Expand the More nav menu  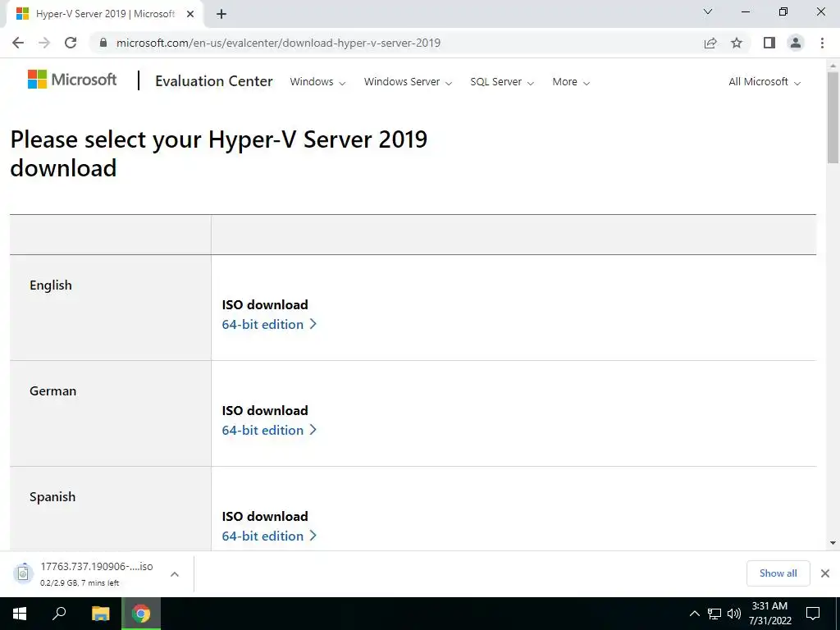[571, 82]
